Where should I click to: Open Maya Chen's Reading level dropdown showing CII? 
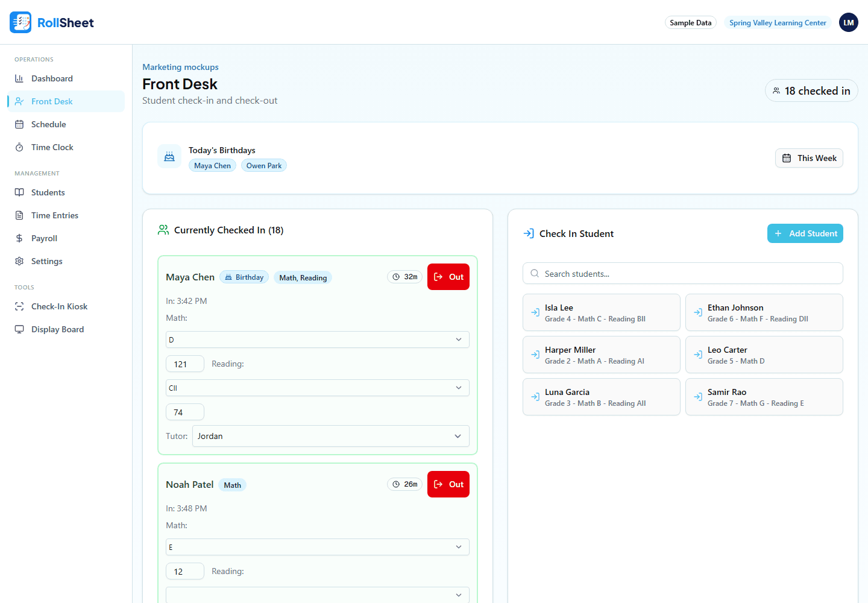318,388
